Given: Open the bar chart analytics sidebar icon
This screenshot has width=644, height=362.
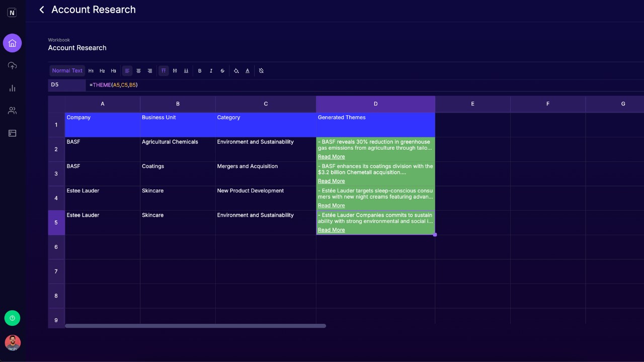Looking at the screenshot, I should coord(13,88).
